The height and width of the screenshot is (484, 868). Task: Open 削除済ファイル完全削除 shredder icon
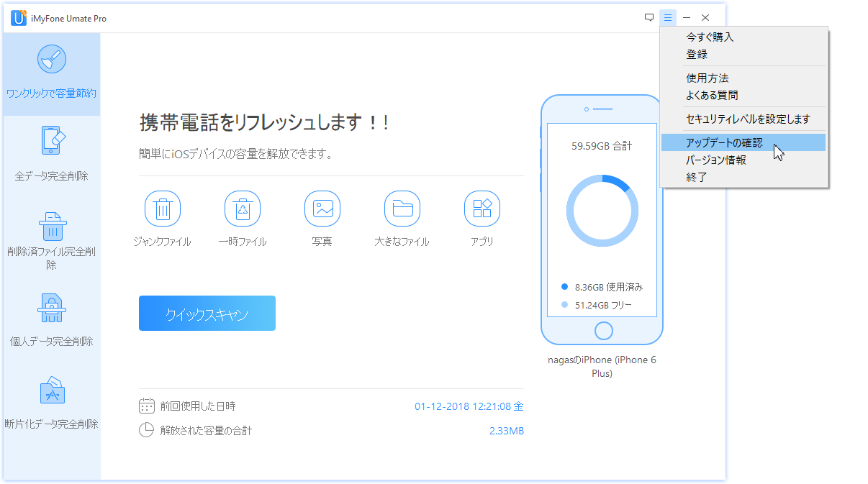point(51,225)
